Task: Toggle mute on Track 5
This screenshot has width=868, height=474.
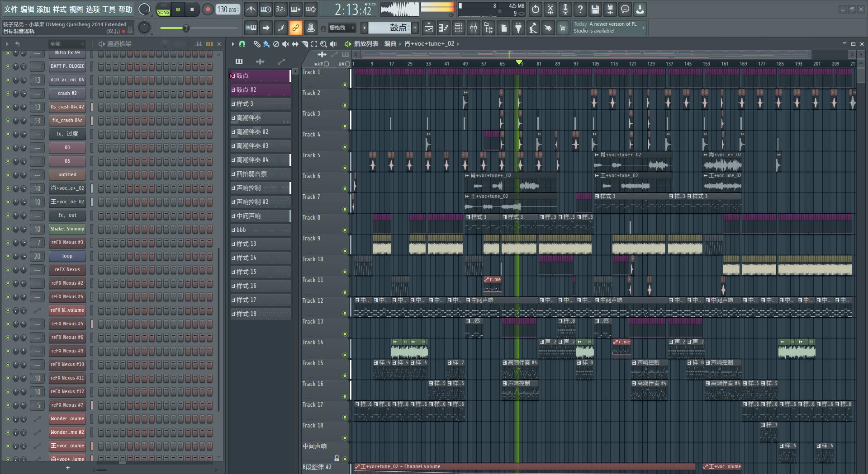Action: pos(345,168)
